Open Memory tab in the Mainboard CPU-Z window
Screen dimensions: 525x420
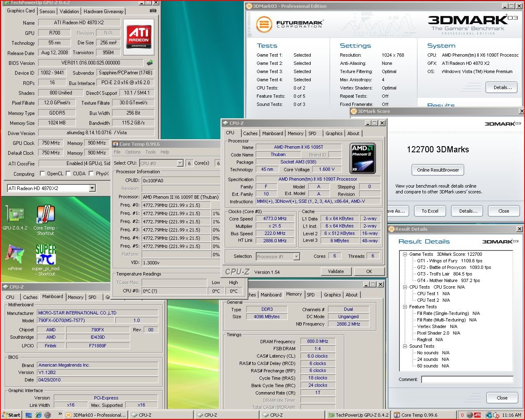pos(76,297)
